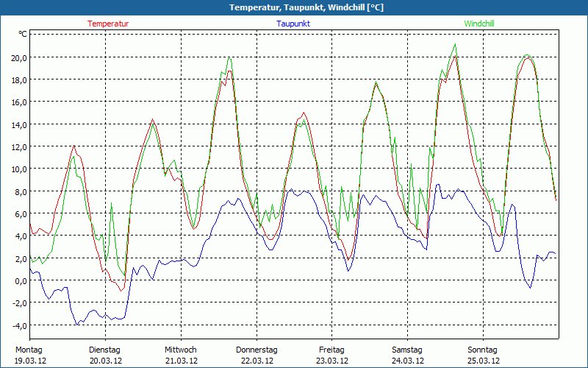
Task: Click the '14,0' y-axis value
Action: coord(19,124)
